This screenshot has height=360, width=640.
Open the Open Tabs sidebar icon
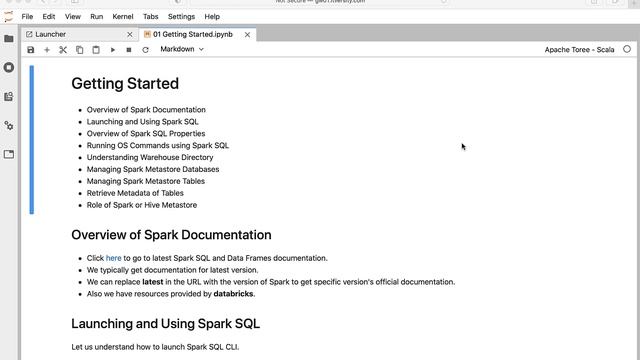pos(9,154)
